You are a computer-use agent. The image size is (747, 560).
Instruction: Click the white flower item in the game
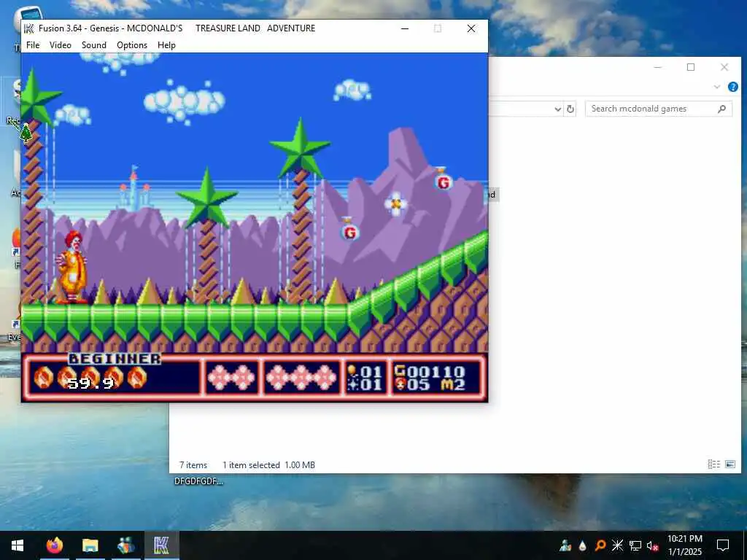click(396, 204)
